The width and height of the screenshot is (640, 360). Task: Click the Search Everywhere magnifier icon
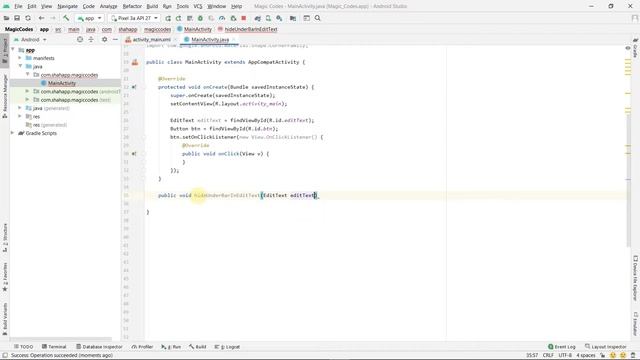[318, 18]
